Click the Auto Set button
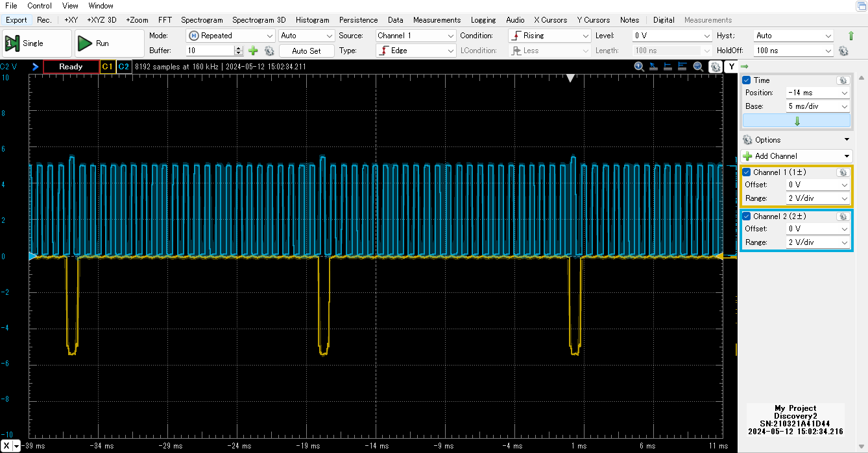Viewport: 868px width, 453px height. pos(307,51)
